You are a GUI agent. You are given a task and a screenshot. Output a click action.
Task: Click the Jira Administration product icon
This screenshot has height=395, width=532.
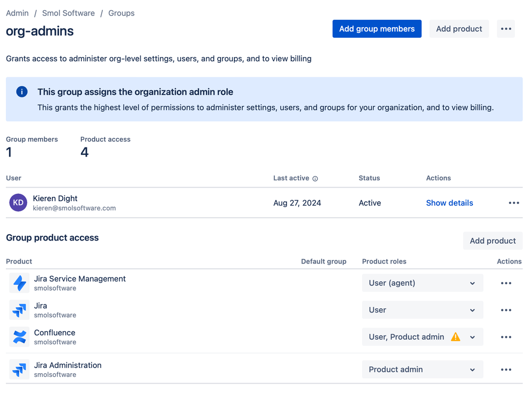pos(19,369)
